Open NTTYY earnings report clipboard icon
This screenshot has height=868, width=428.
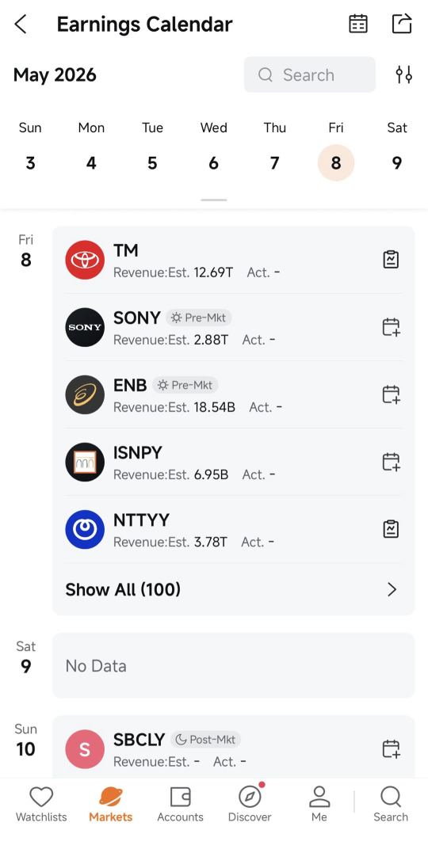(x=391, y=529)
